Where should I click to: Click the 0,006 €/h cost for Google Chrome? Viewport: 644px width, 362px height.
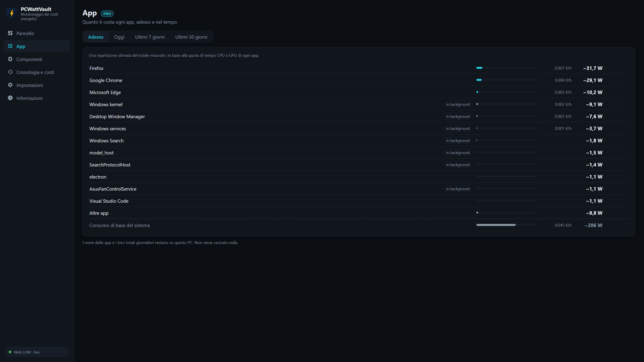563,80
